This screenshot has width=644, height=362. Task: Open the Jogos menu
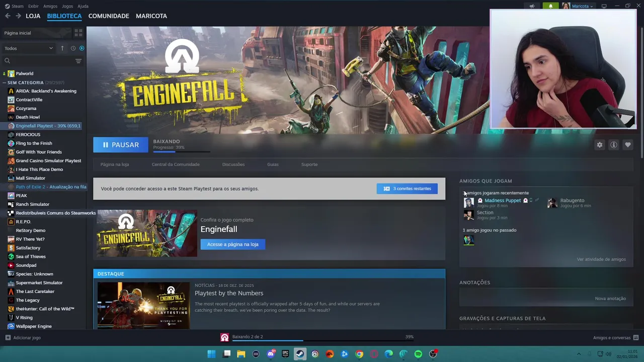[67, 6]
